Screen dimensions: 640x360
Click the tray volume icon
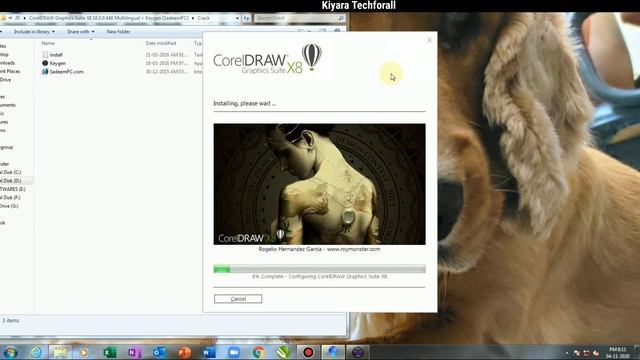(596, 353)
